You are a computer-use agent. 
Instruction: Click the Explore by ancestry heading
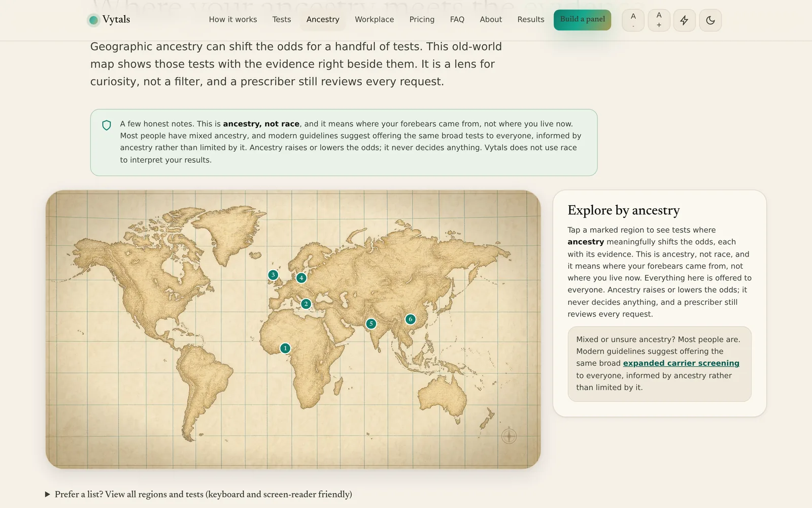pyautogui.click(x=624, y=210)
